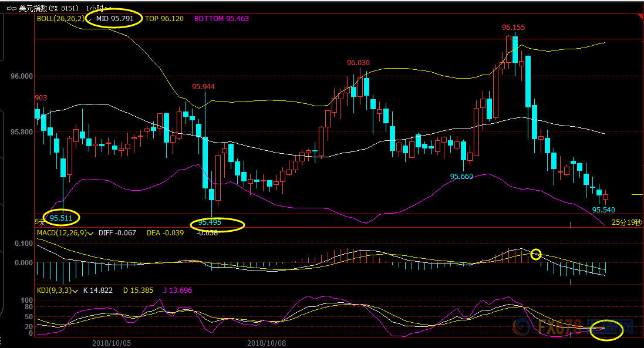
Task: Open the 1小时 timeframe dropdown
Action: pos(99,8)
